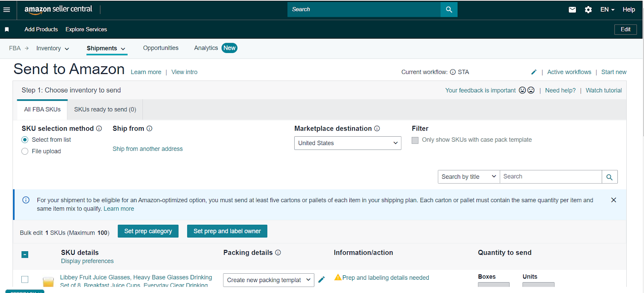Expand the Inventory dropdown menu
644x293 pixels.
pyautogui.click(x=53, y=48)
